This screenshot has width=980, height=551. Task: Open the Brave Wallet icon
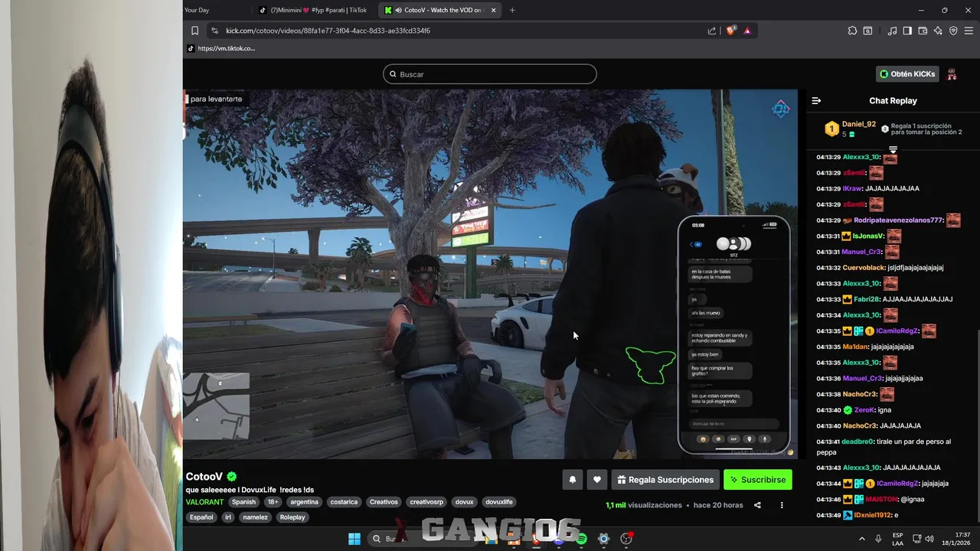[x=923, y=31]
